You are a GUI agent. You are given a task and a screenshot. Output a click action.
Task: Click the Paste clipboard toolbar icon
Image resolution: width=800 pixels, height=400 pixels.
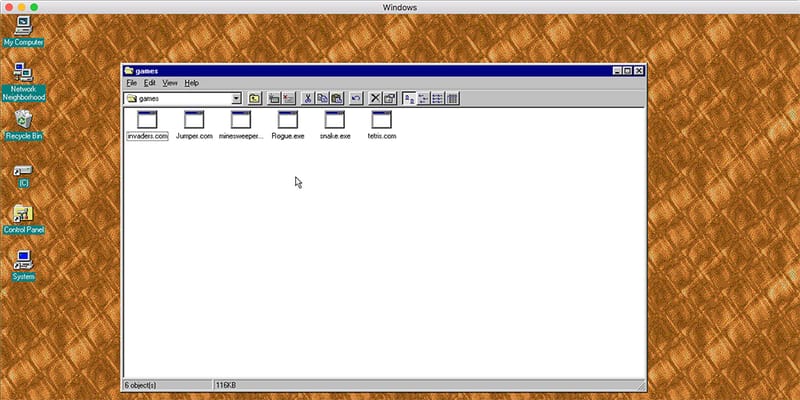pos(337,98)
